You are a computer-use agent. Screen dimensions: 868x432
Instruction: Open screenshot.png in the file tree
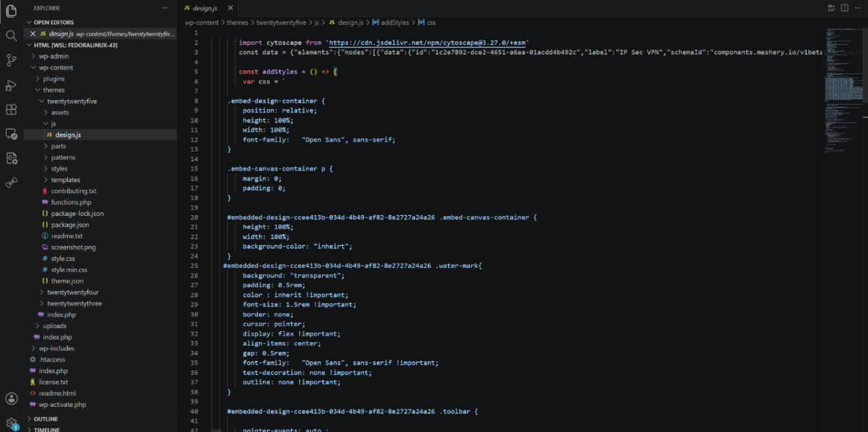pyautogui.click(x=74, y=248)
